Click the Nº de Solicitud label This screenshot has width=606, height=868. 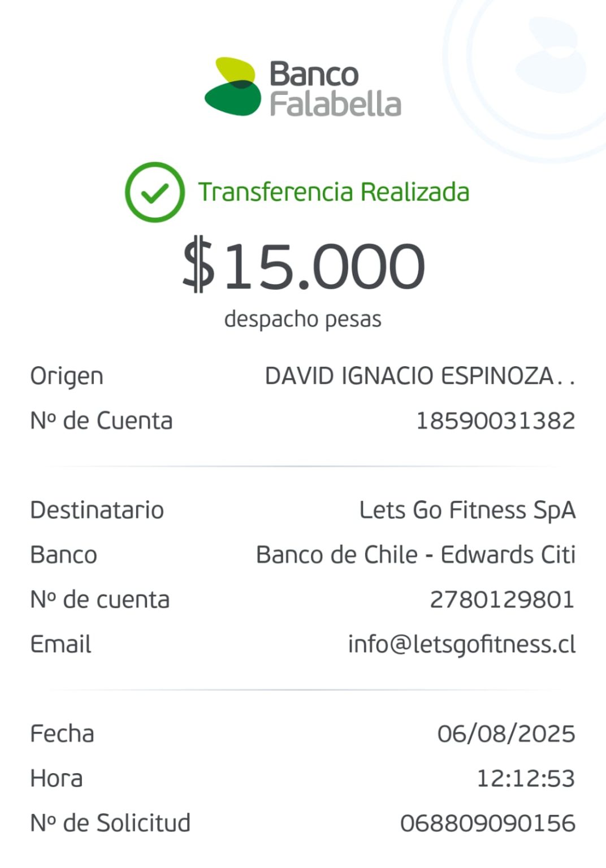point(110,823)
